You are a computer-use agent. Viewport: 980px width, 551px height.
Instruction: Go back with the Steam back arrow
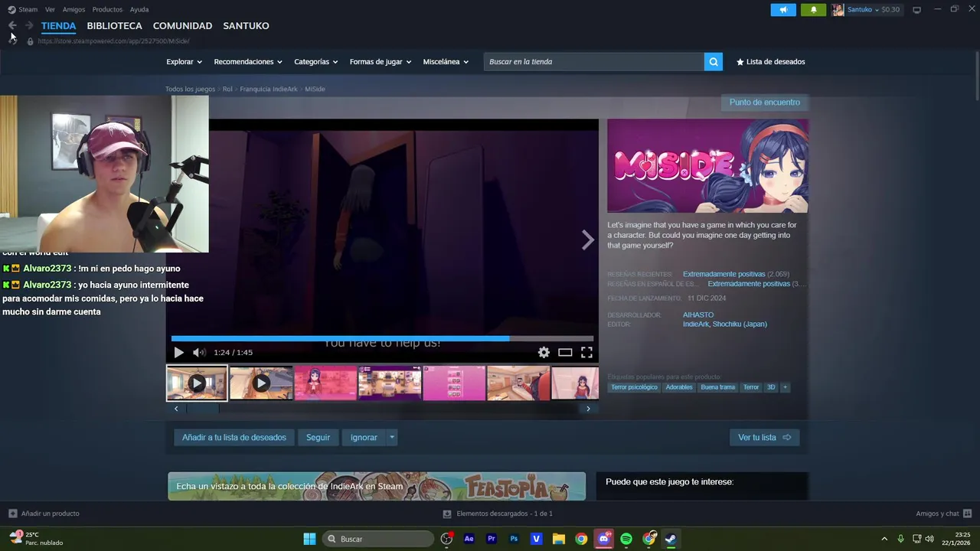click(x=12, y=25)
